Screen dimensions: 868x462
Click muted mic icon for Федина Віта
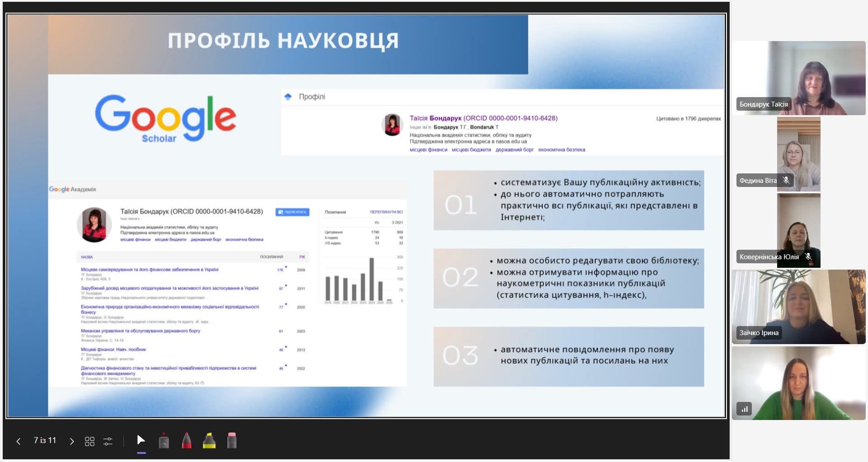tap(786, 180)
